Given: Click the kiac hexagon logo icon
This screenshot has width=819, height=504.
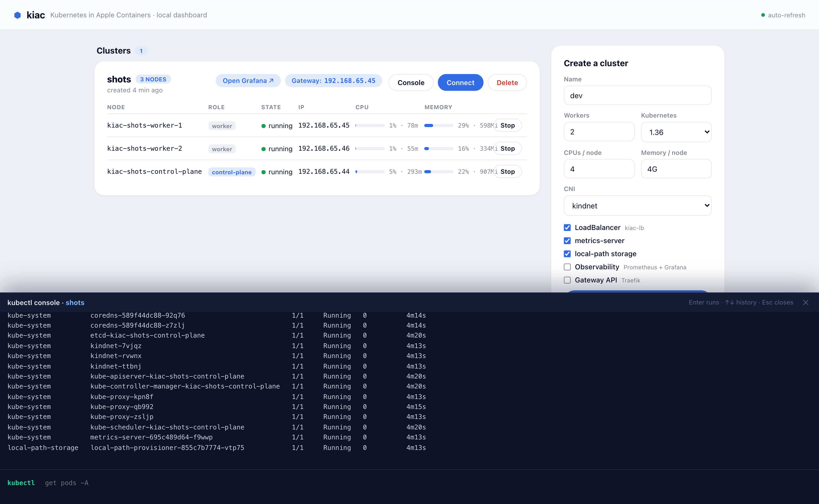Looking at the screenshot, I should [x=17, y=15].
